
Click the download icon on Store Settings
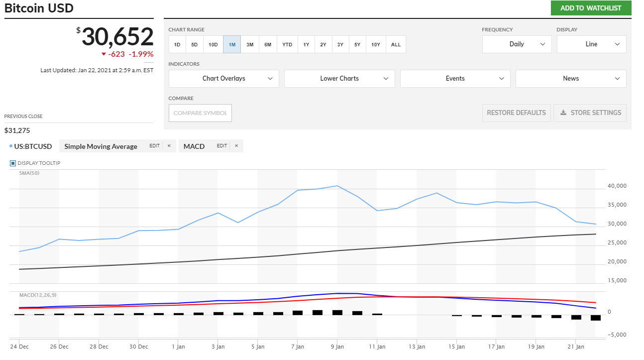[563, 113]
